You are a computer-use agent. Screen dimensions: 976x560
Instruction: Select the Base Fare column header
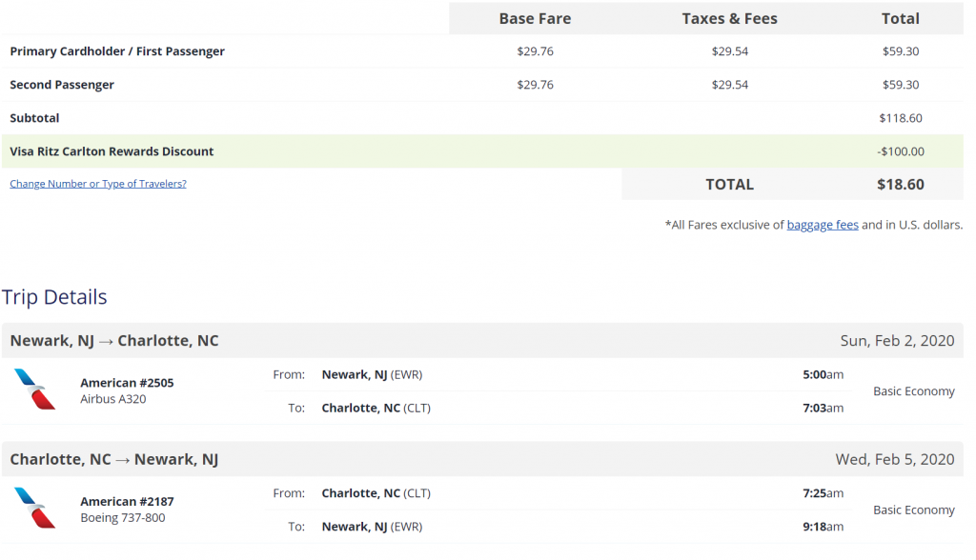click(535, 18)
